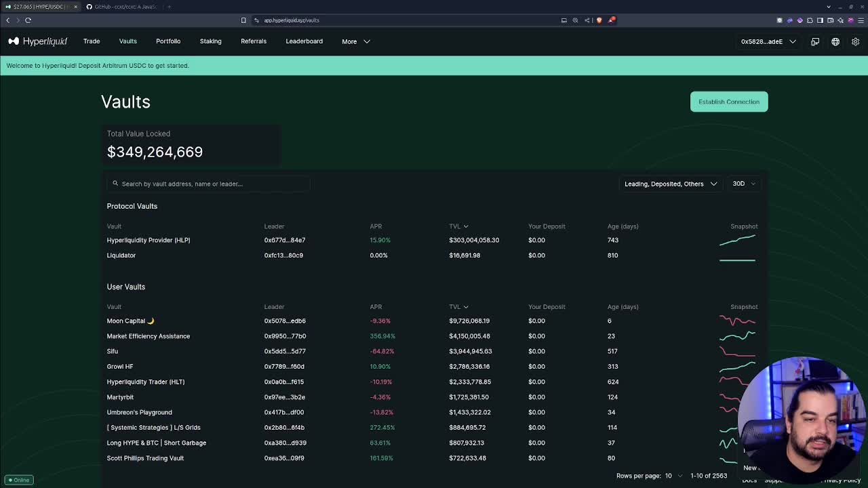Screen dimensions: 868x488
Task: Click the Establish Connection button
Action: [x=729, y=101]
